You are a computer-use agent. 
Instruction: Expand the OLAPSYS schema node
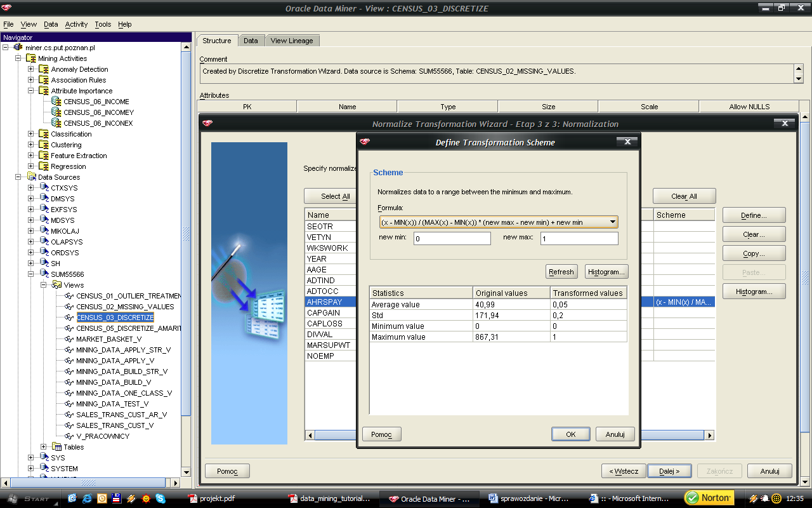pos(31,242)
